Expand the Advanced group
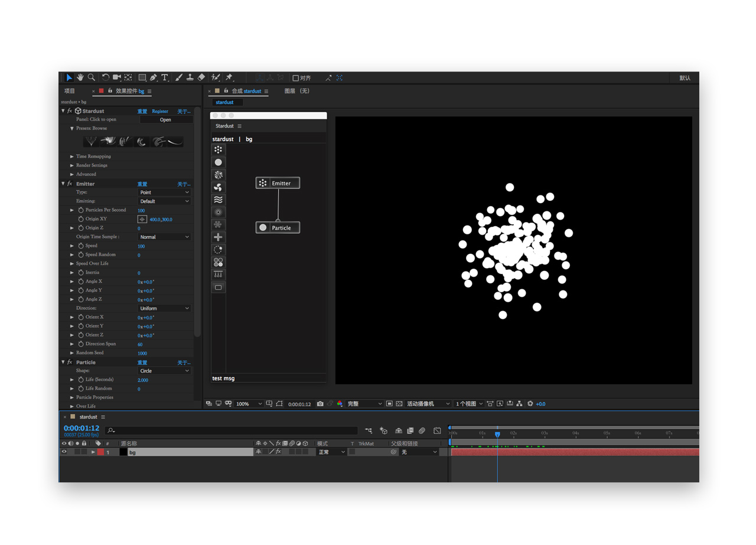Screen dimensions: 756x545 click(x=72, y=174)
